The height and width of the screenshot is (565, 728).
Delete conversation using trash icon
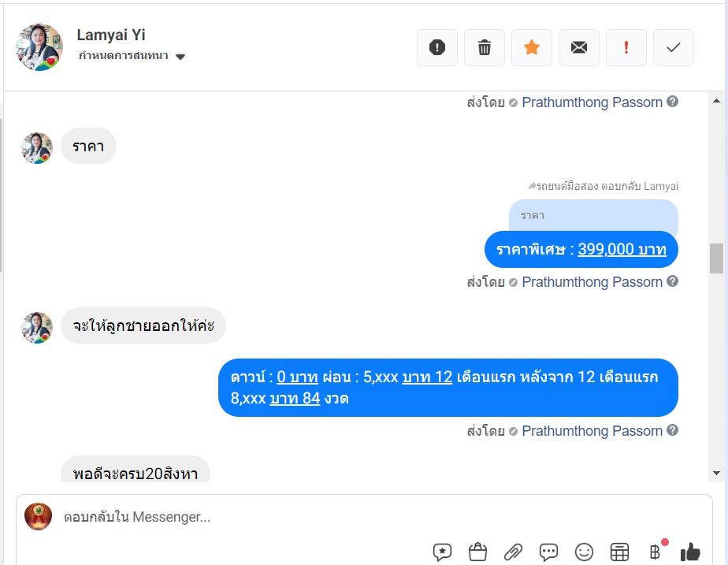485,47
